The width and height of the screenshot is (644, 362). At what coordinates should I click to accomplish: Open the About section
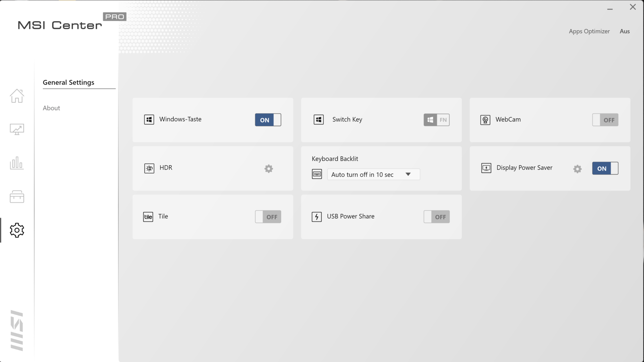click(51, 108)
